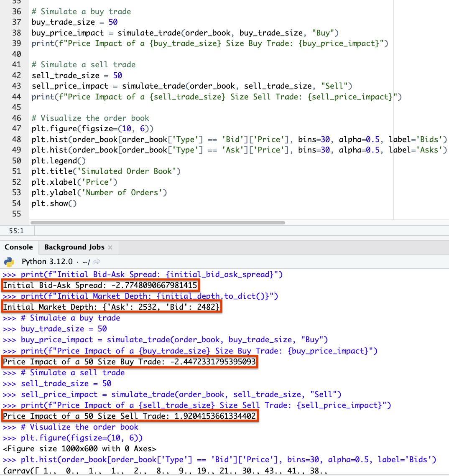Click the view working directory arrow icon
Image resolution: width=449 pixels, height=476 pixels.
click(97, 262)
